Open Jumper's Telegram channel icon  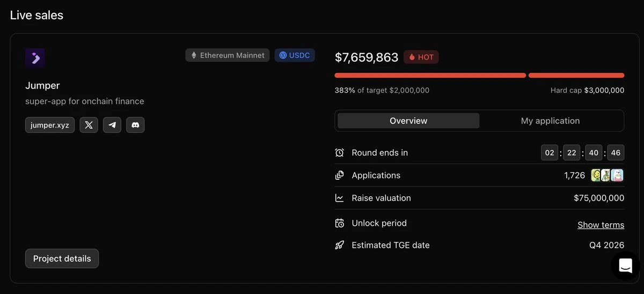pos(112,125)
